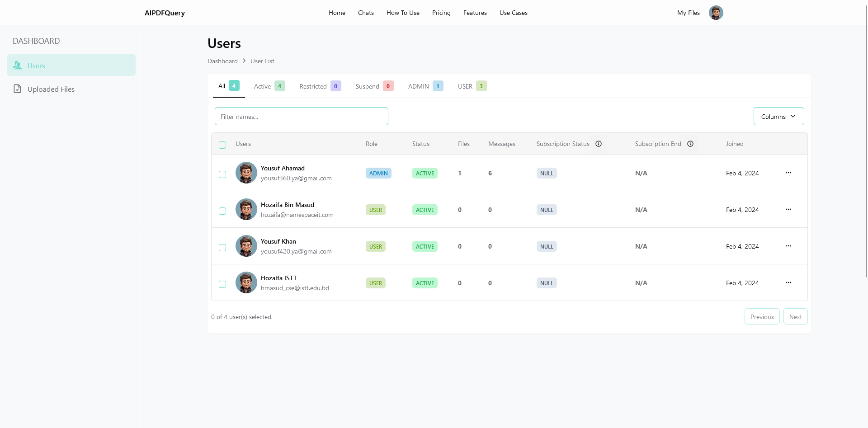Click the Next page button
This screenshot has width=868, height=428.
click(796, 316)
